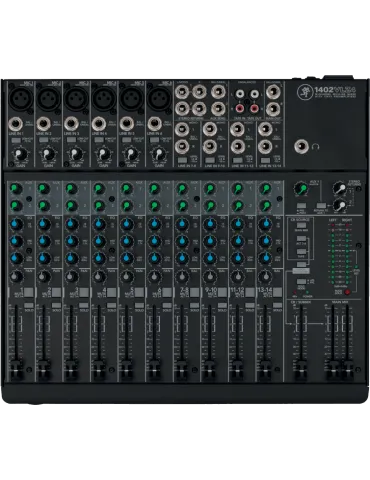Click the RUDE SOLO red light
The height and width of the screenshot is (480, 370).
(x=347, y=292)
